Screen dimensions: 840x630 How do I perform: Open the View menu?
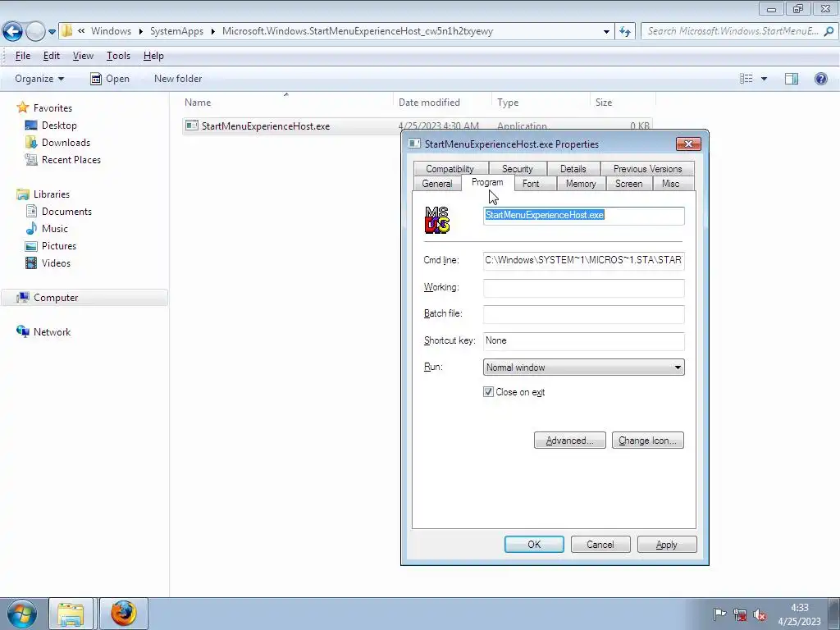click(x=83, y=56)
